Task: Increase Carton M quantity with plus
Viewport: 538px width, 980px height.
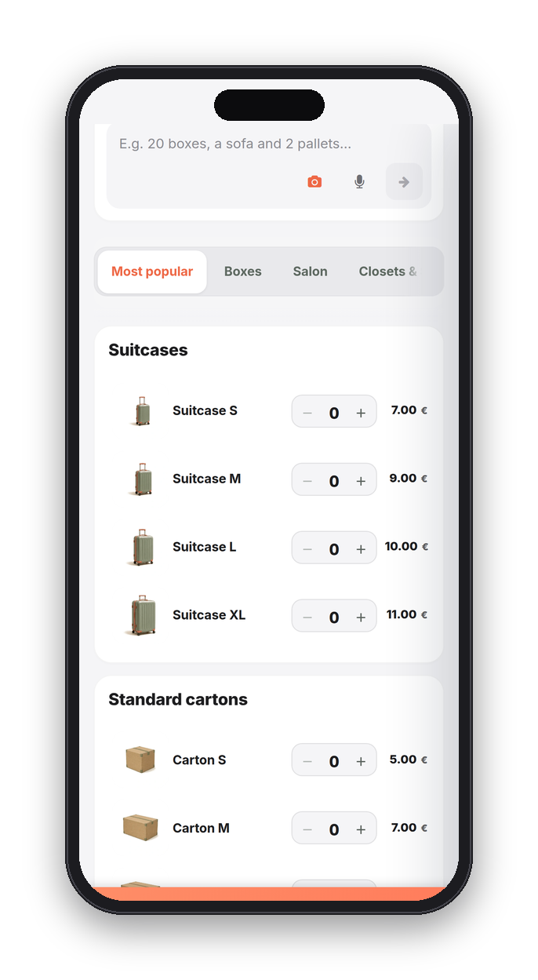Action: (361, 830)
